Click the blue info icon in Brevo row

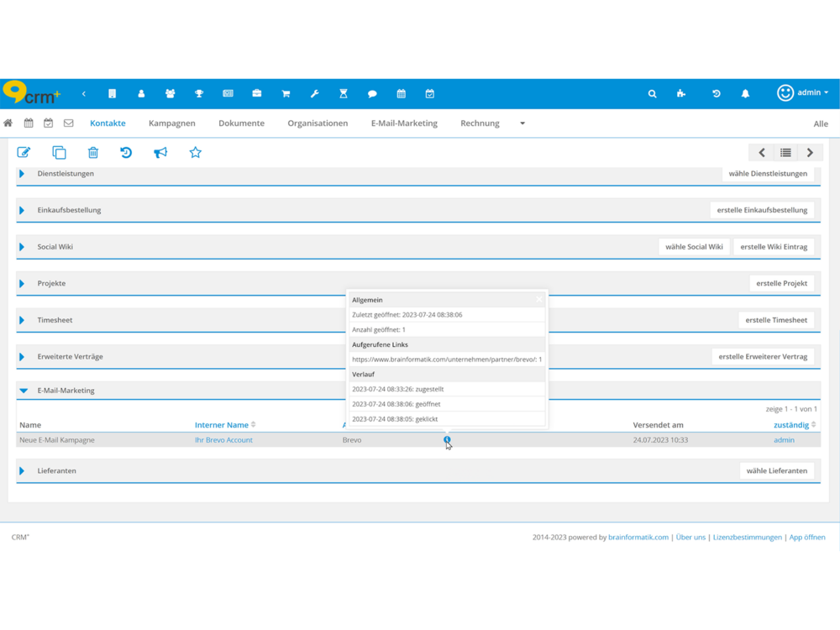pyautogui.click(x=447, y=439)
